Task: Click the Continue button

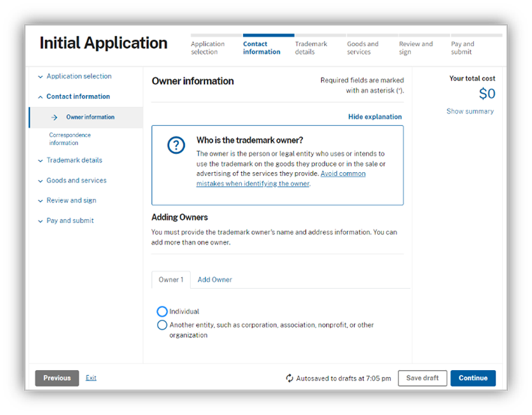Action: pyautogui.click(x=473, y=377)
